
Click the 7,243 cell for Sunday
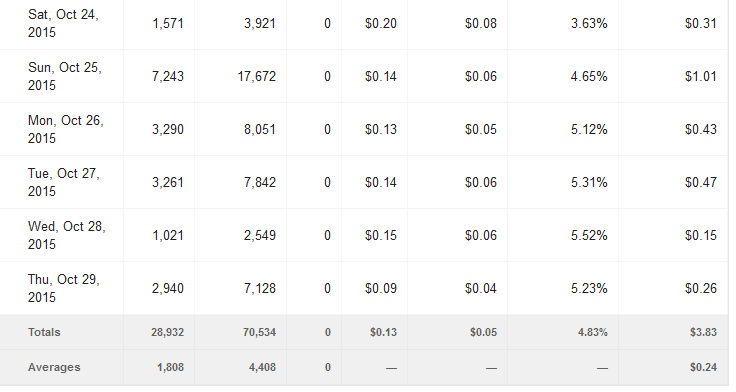click(168, 77)
